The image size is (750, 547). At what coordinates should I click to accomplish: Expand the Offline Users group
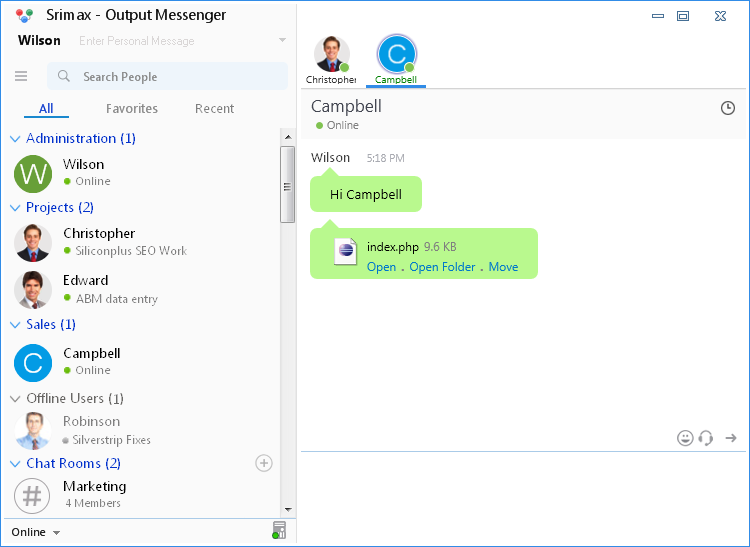(x=15, y=399)
